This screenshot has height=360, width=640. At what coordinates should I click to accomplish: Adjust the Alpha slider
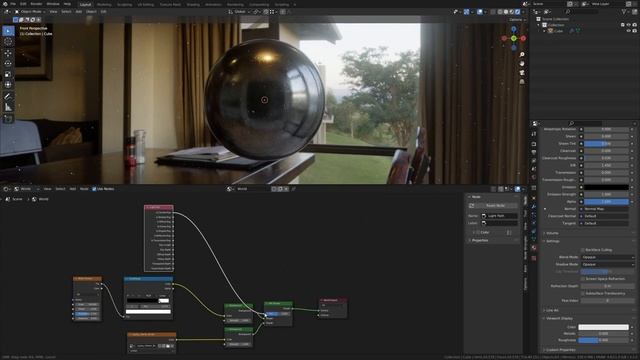tap(606, 202)
